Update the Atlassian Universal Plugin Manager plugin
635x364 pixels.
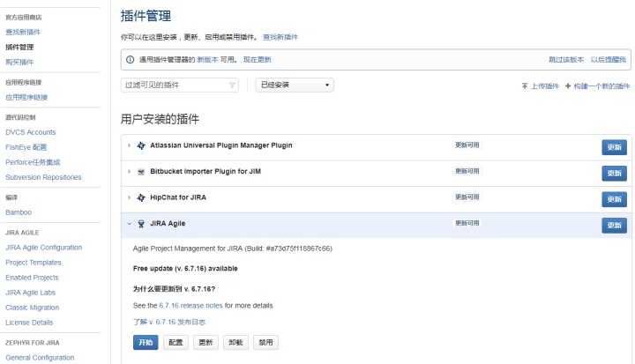tap(614, 147)
